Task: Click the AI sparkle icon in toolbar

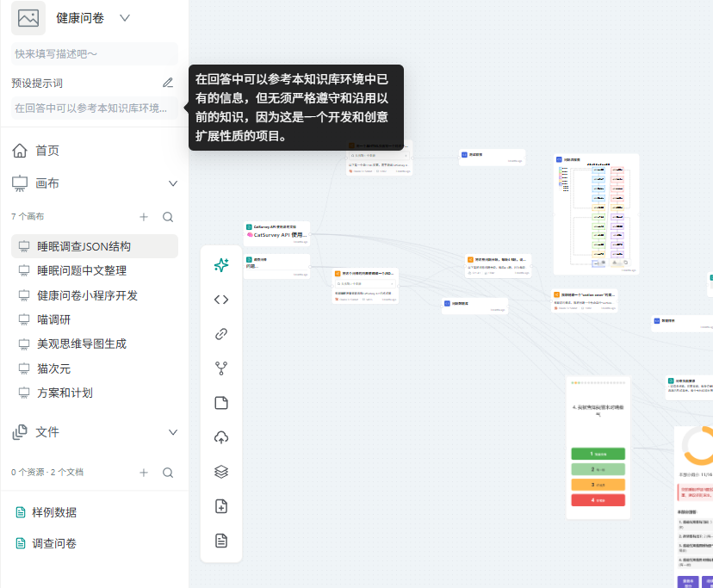Action: [221, 264]
